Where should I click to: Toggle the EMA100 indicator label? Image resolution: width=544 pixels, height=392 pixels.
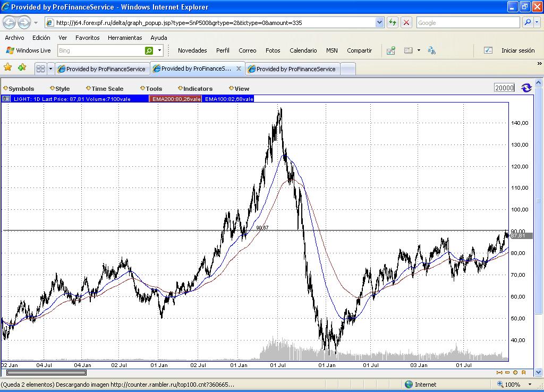coord(228,99)
